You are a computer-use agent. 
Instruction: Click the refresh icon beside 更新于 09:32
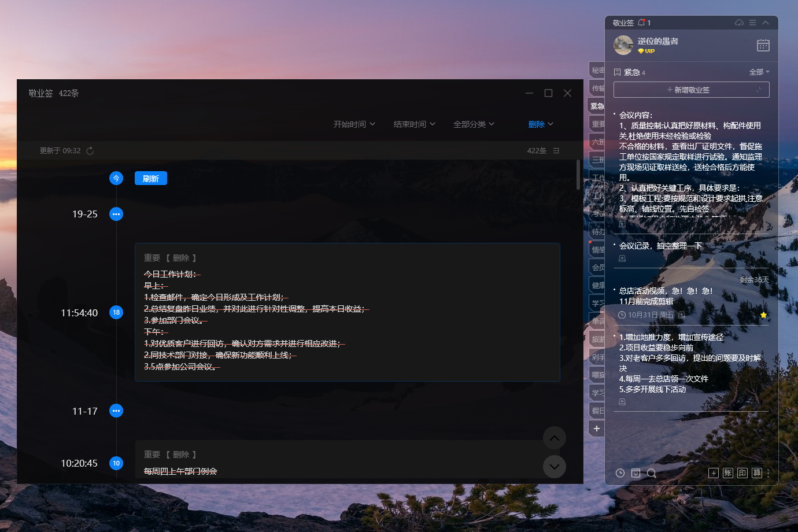point(90,151)
